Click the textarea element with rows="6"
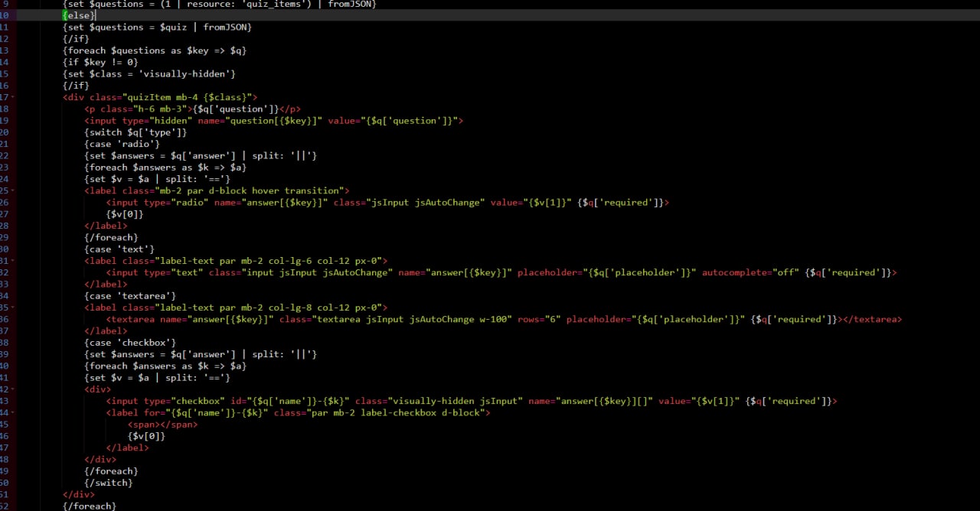 click(504, 319)
